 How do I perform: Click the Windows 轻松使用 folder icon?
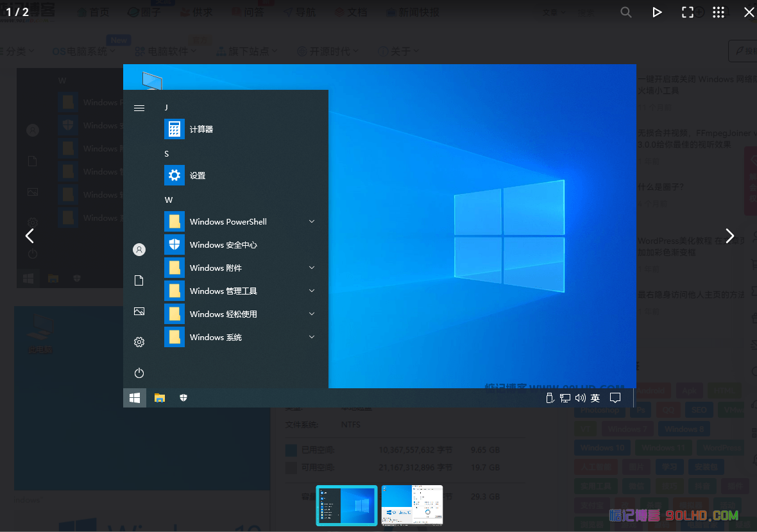point(174,314)
